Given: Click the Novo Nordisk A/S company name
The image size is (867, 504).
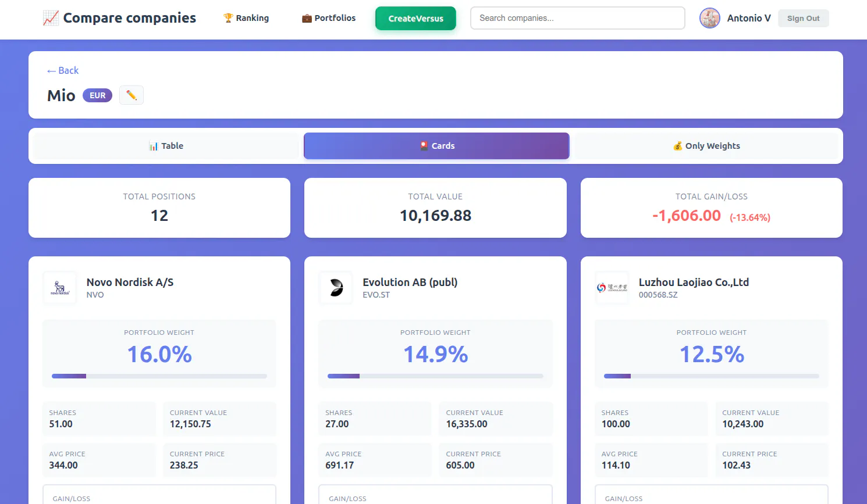Looking at the screenshot, I should tap(130, 282).
